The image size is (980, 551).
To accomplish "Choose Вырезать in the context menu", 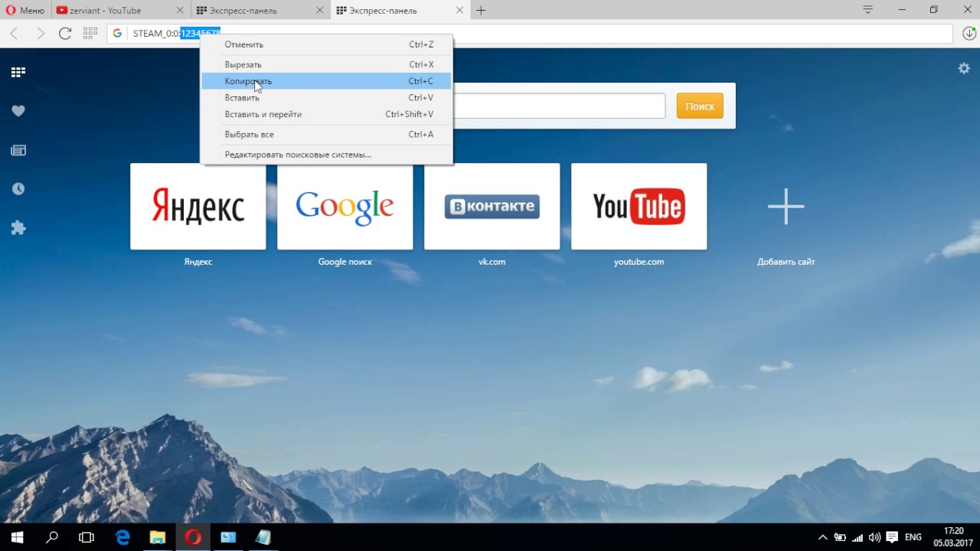I will (x=327, y=64).
